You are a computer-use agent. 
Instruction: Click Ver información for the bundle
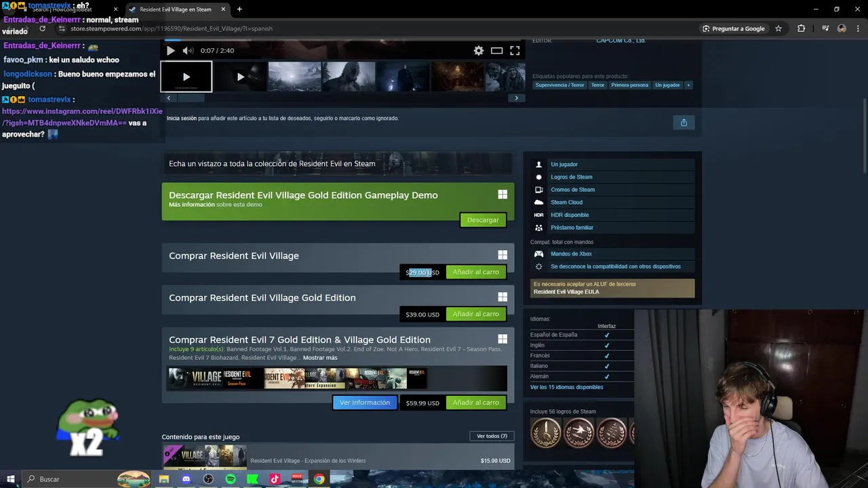365,403
